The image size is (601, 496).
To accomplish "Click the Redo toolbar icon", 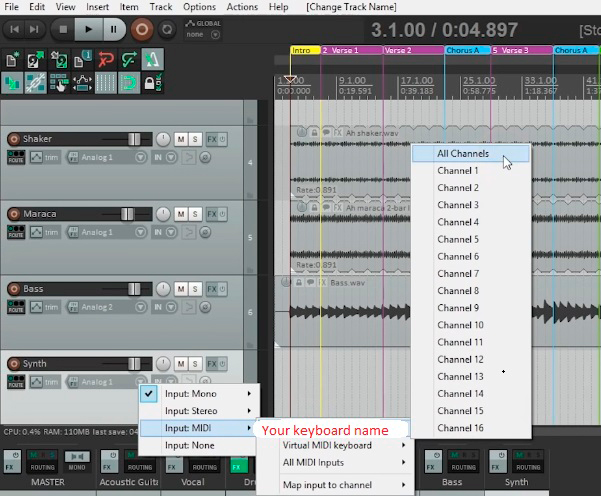I will 129,60.
